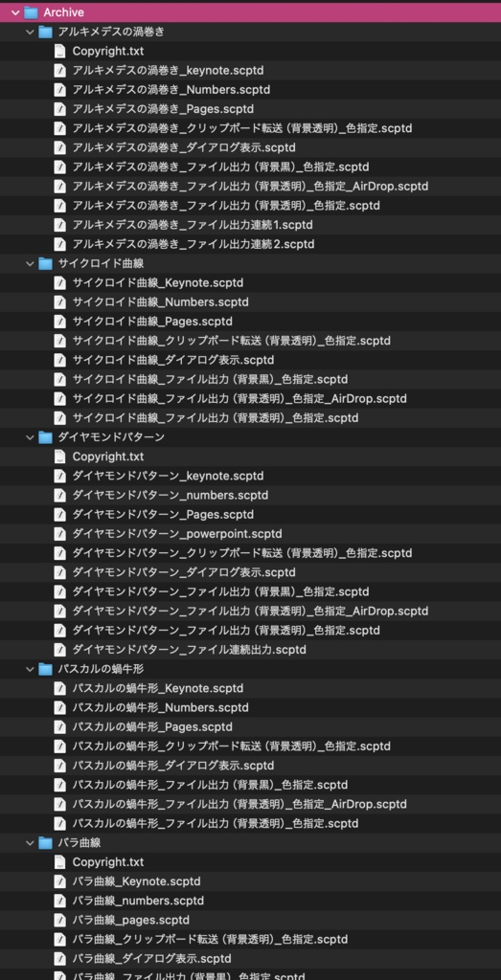
Task: Click script icon of バラ曲線_Keynote.scptd
Action: coord(60,881)
